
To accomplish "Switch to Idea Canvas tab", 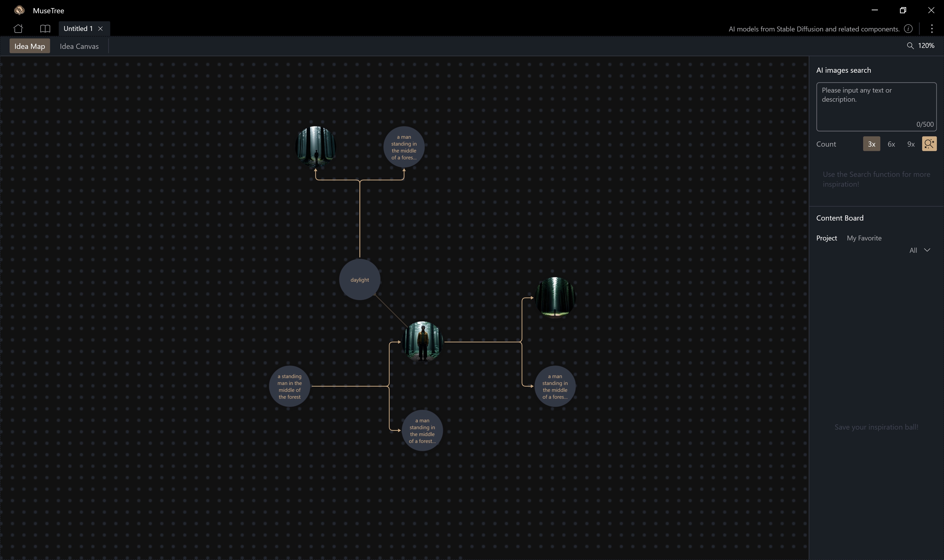I will click(79, 46).
